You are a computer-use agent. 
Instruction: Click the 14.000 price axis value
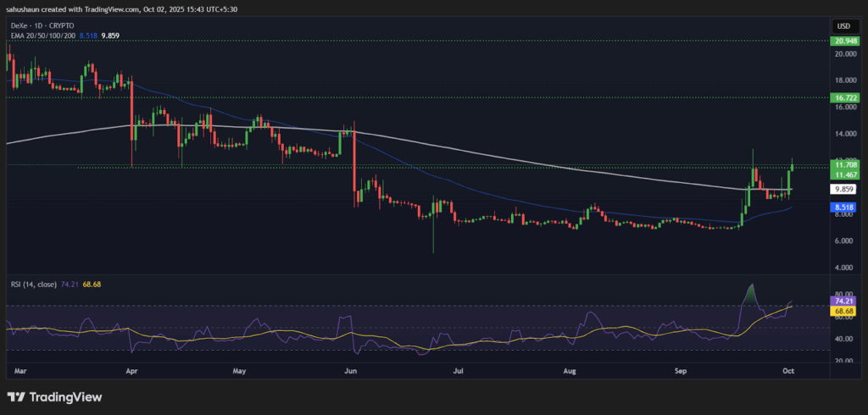tap(843, 134)
